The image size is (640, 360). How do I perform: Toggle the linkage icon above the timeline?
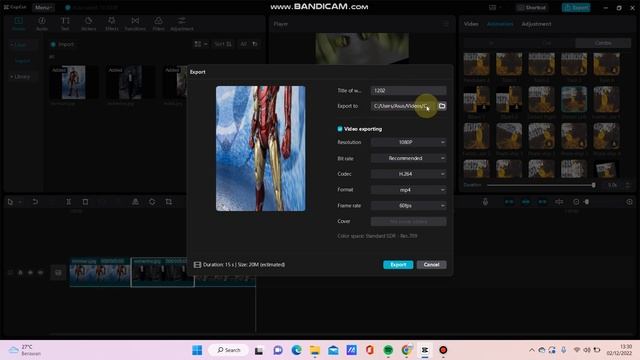coord(542,202)
